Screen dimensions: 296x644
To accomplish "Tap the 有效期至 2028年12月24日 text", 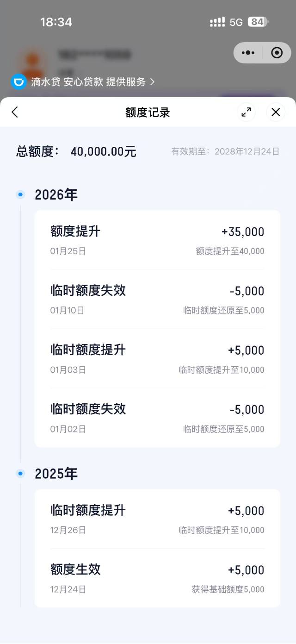I will click(225, 152).
